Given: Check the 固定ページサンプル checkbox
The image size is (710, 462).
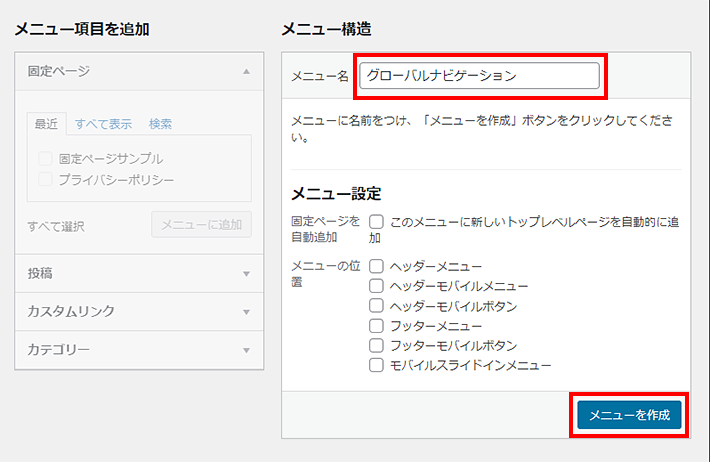Looking at the screenshot, I should (x=45, y=159).
